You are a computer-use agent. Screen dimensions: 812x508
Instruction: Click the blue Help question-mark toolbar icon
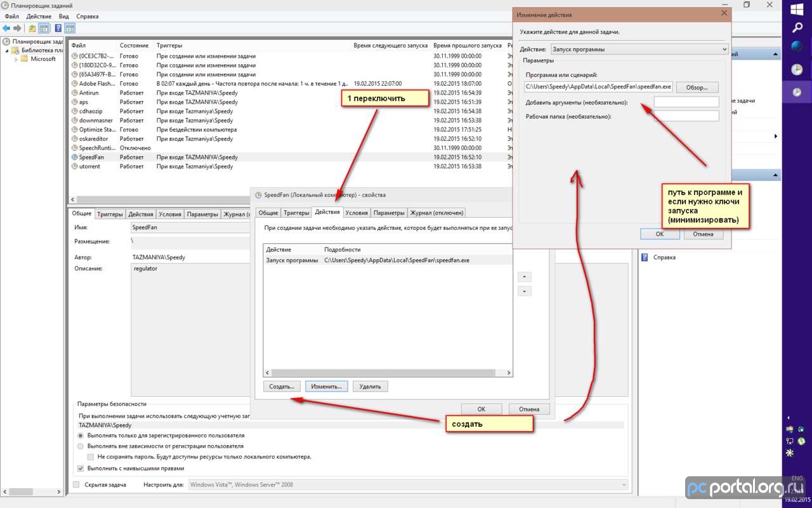[58, 28]
